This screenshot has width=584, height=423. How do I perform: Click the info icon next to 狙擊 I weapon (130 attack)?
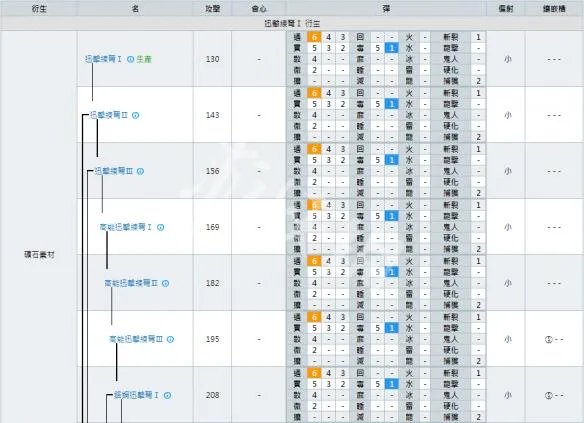point(130,59)
